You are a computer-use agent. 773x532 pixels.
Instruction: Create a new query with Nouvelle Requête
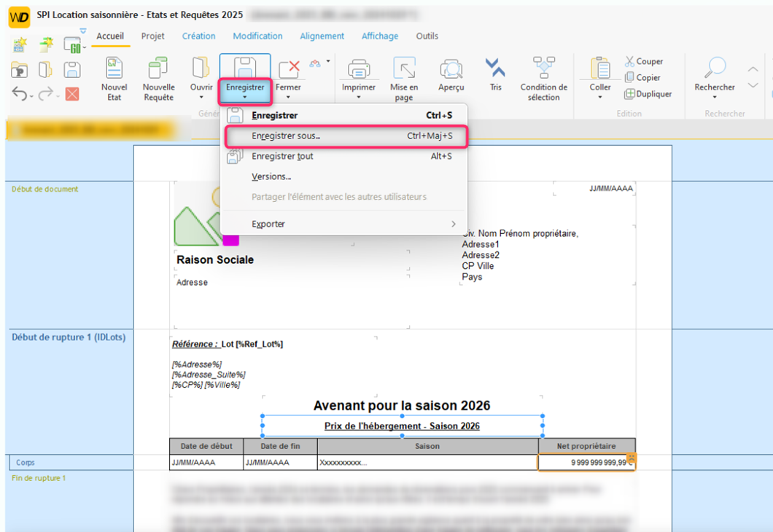click(158, 70)
